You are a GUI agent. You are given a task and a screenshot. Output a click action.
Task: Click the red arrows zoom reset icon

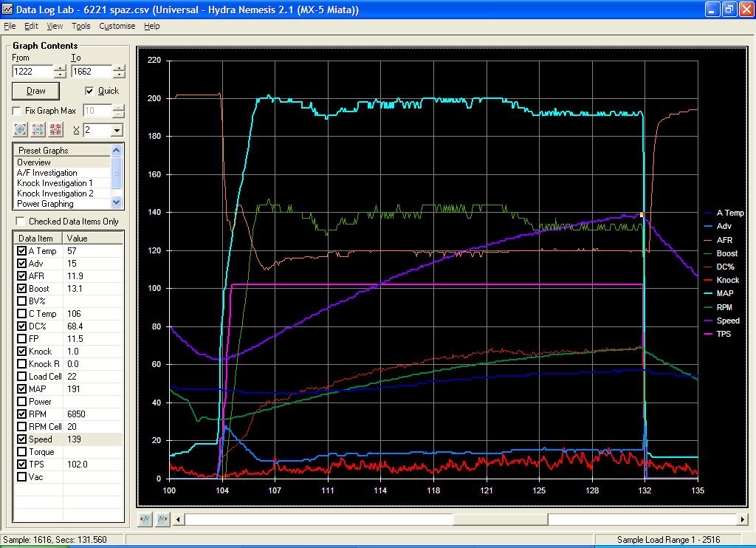[55, 130]
